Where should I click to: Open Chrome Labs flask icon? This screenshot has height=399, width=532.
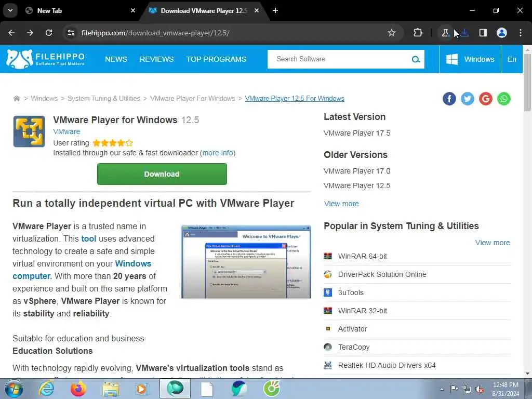445,33
